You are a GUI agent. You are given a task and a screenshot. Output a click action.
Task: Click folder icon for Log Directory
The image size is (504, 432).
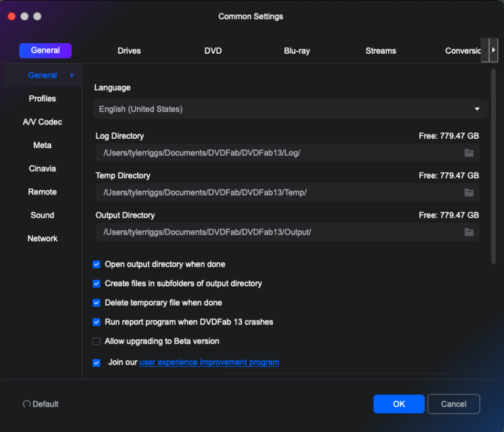[469, 153]
